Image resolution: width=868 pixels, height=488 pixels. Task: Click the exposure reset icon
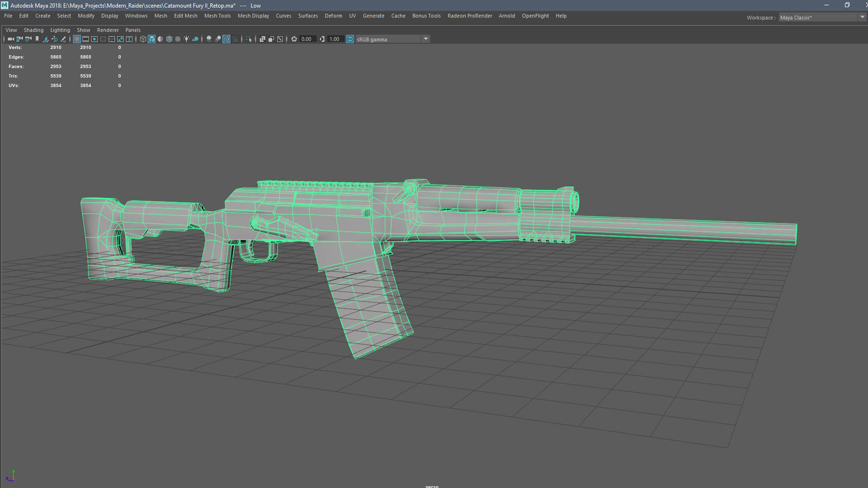tap(294, 39)
